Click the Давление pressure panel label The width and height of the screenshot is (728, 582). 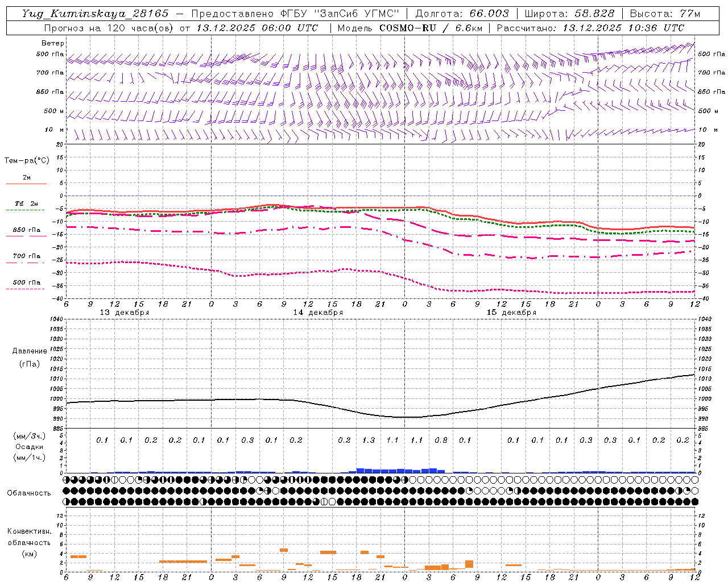click(x=30, y=351)
